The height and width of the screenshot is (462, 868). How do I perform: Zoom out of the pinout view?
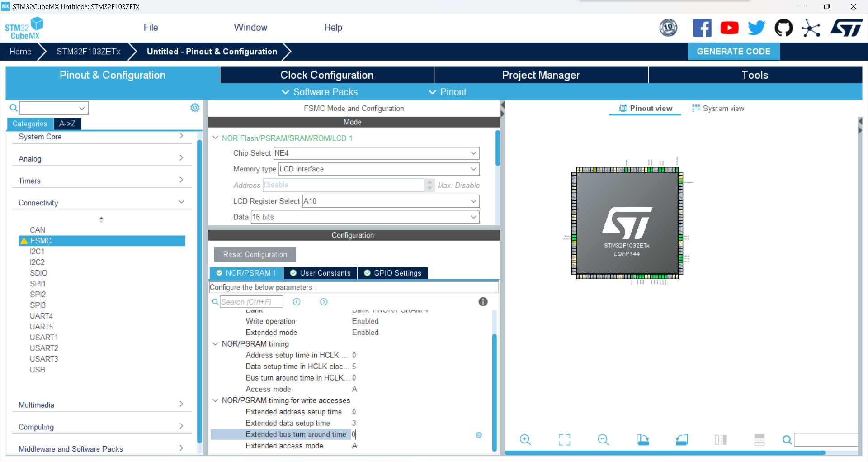coord(603,439)
